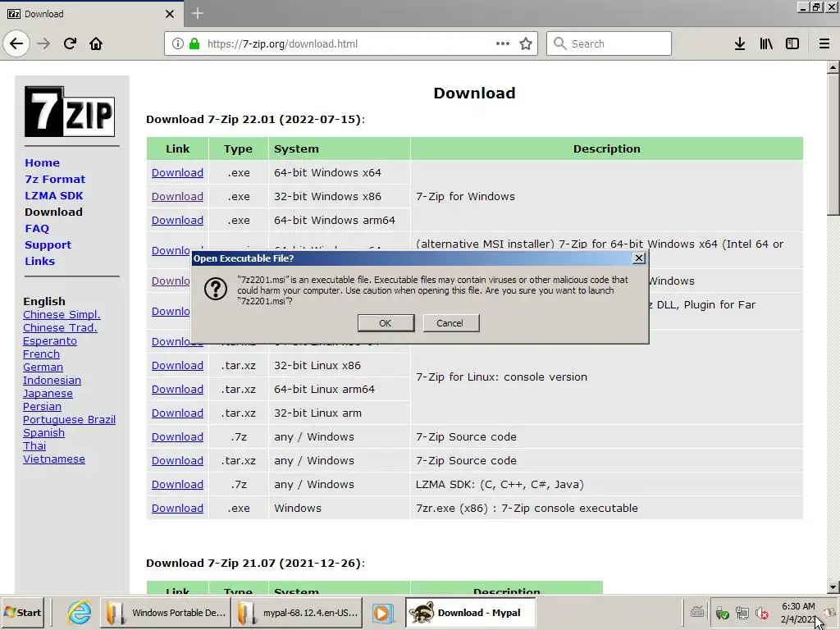
Task: Open the Links sidebar link
Action: [x=40, y=262]
